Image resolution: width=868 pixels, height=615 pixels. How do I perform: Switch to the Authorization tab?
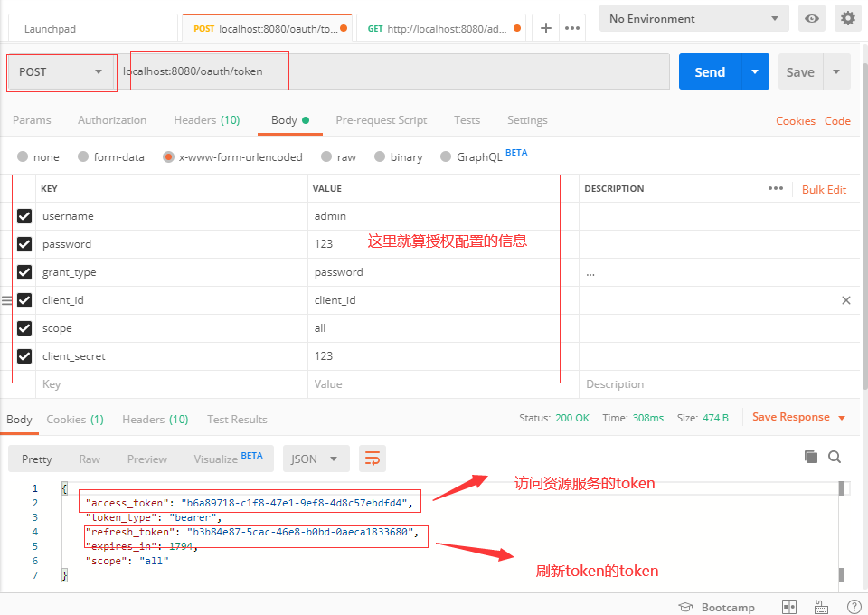[111, 119]
